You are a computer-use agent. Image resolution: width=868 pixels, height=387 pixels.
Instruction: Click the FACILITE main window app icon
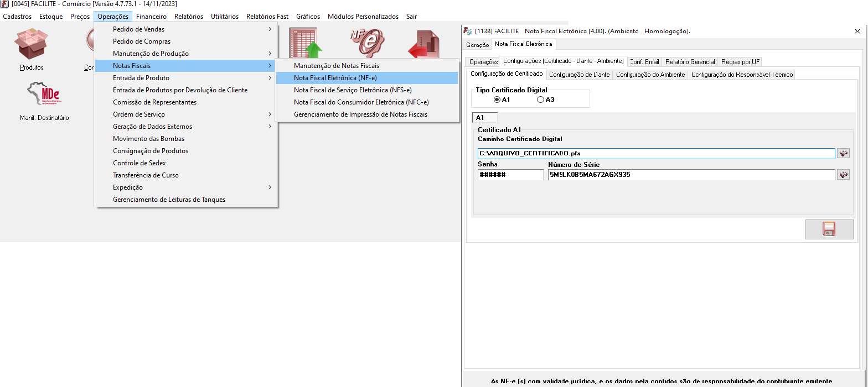click(x=4, y=4)
